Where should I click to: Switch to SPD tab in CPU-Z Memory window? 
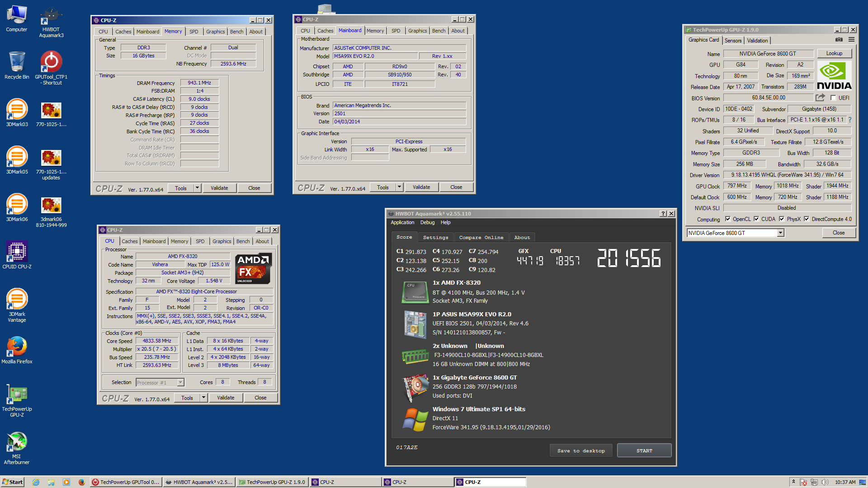pos(194,32)
